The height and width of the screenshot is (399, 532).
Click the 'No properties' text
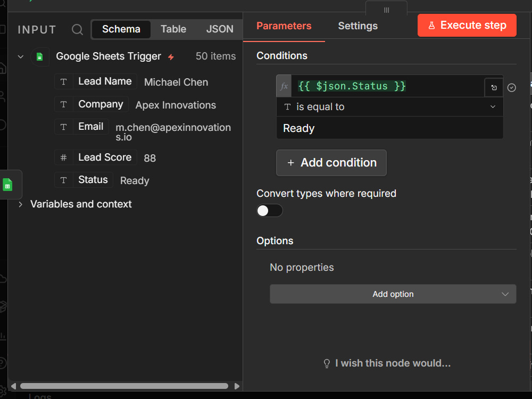(x=302, y=268)
